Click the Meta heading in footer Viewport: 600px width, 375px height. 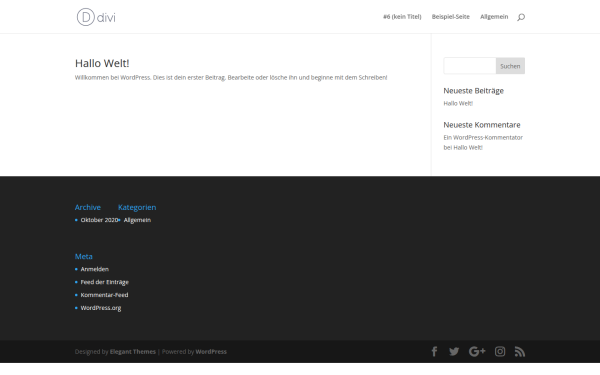click(x=83, y=256)
